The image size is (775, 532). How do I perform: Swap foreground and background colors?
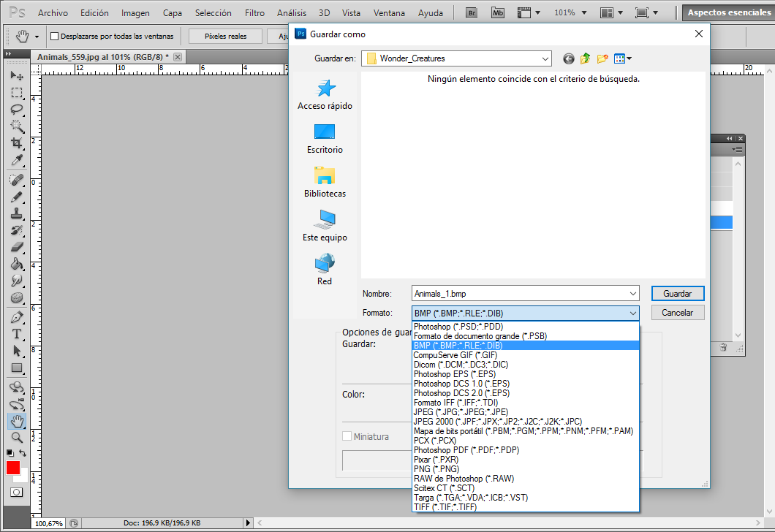pos(23,453)
